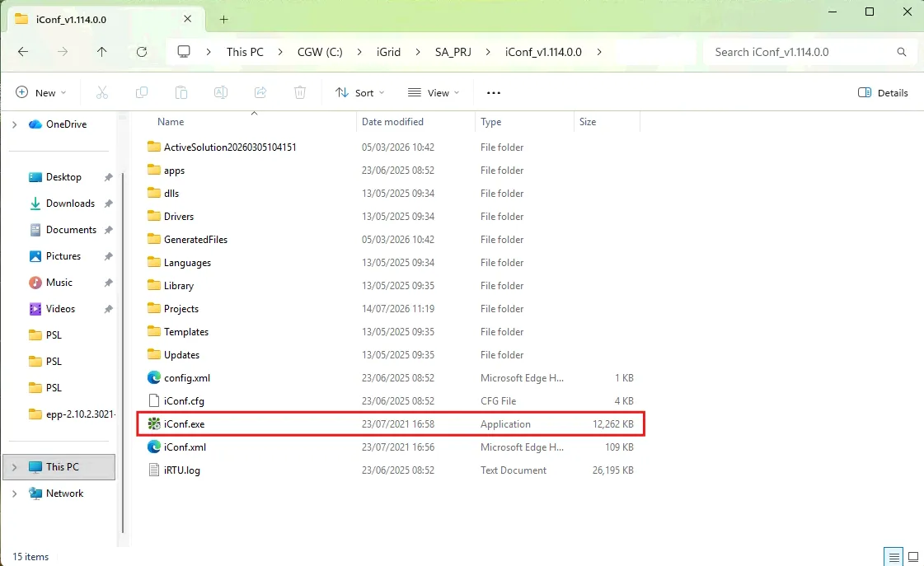Expand the Network tree node
Image resolution: width=924 pixels, height=566 pixels.
(x=15, y=493)
